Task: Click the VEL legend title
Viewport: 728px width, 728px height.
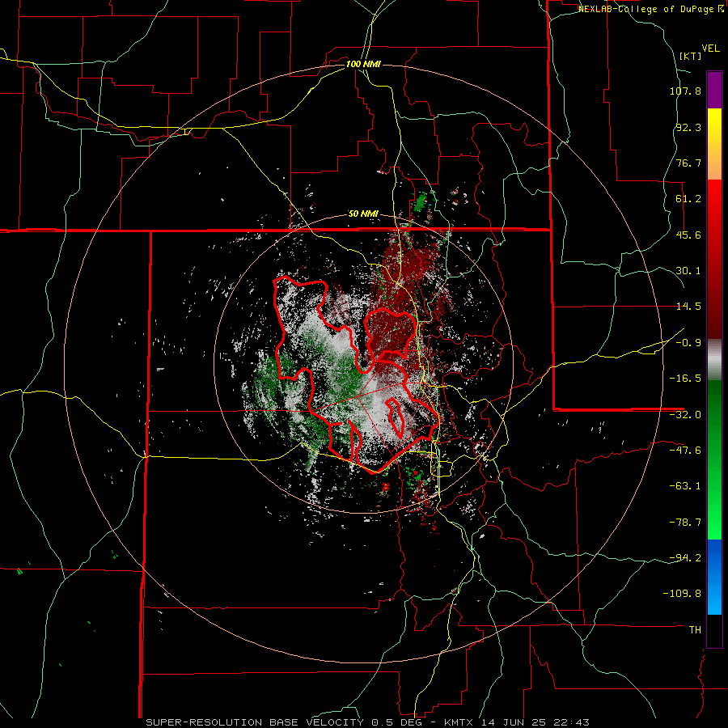Action: pos(710,49)
